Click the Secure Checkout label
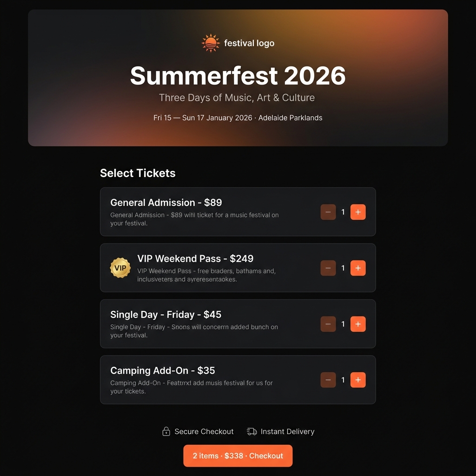Viewport: 476px width, 476px height. (x=204, y=431)
